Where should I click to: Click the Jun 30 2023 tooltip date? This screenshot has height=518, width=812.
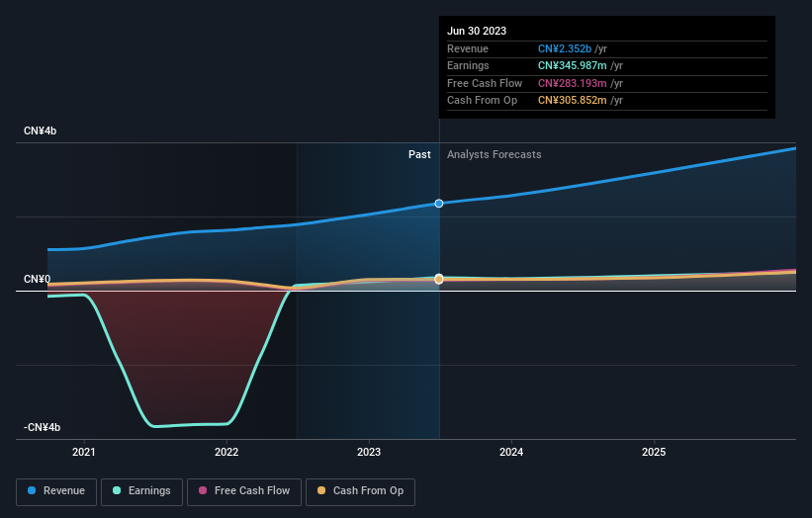(x=477, y=31)
